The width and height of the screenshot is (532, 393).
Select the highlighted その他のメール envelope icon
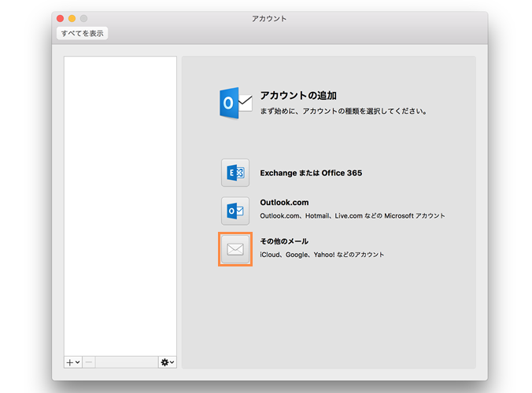point(235,249)
